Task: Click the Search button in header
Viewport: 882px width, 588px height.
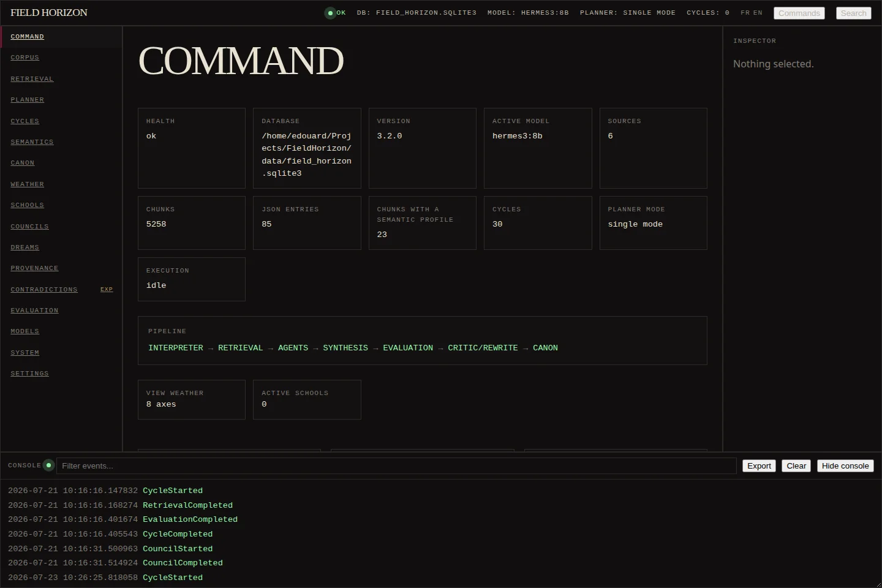Action: point(854,13)
